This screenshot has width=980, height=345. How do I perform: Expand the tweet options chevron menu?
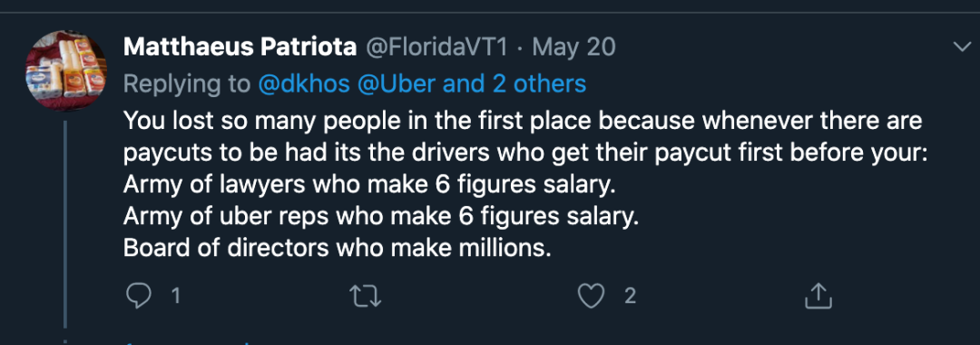tap(960, 47)
